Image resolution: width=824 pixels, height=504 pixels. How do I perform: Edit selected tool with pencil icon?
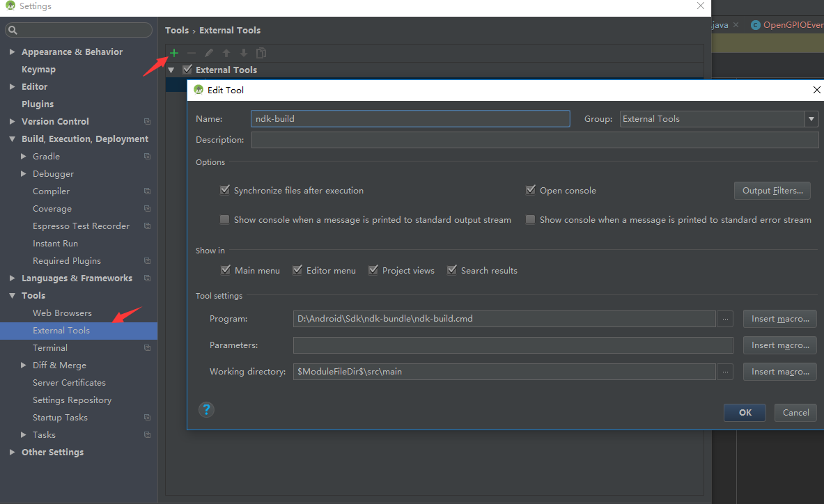pyautogui.click(x=209, y=53)
